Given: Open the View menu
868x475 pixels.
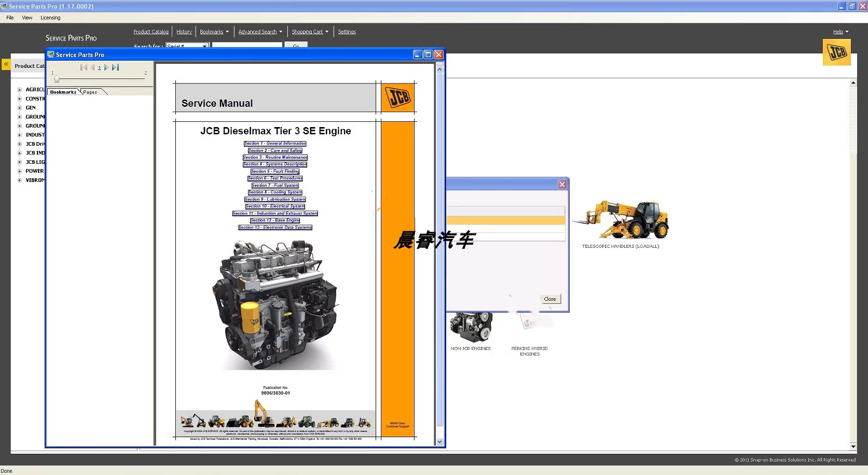Looking at the screenshot, I should tap(27, 18).
